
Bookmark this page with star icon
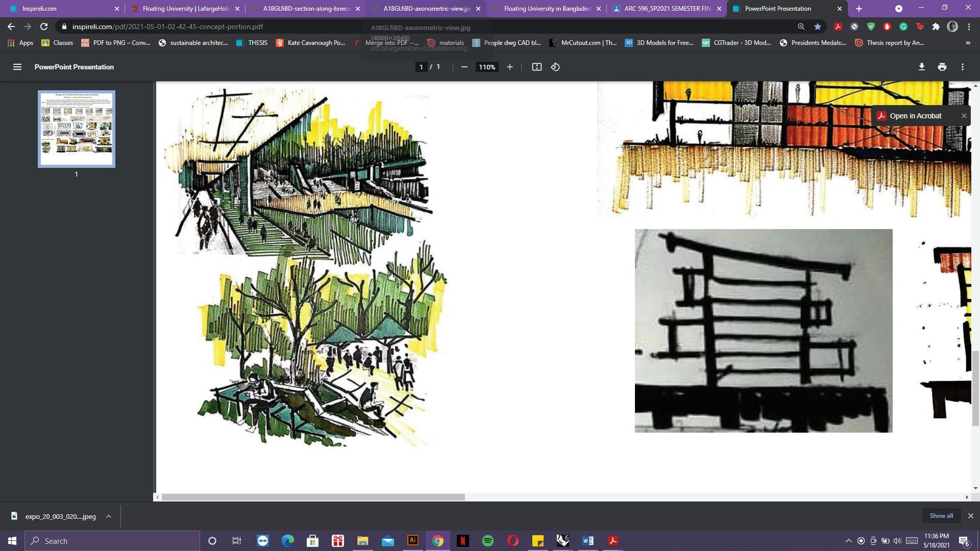817,27
